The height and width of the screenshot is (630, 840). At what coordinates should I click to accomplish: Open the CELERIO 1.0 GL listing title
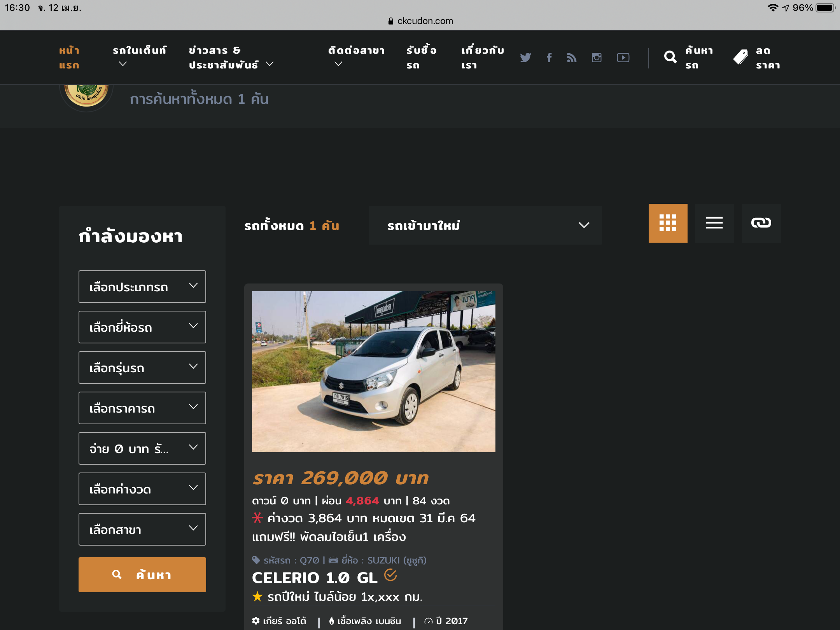coord(315,577)
